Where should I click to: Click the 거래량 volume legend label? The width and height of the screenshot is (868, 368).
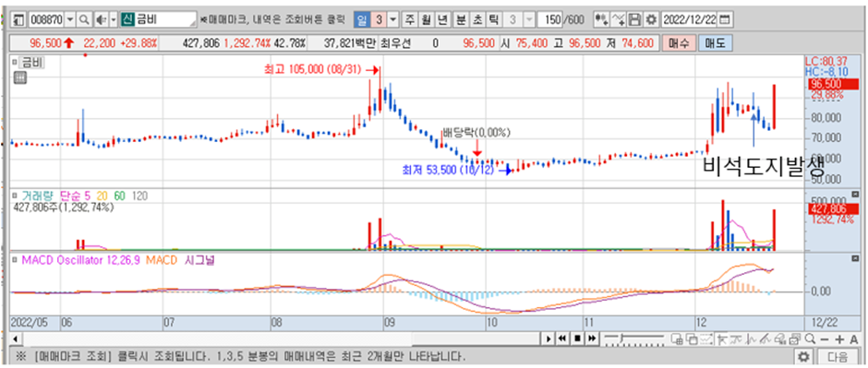point(37,196)
